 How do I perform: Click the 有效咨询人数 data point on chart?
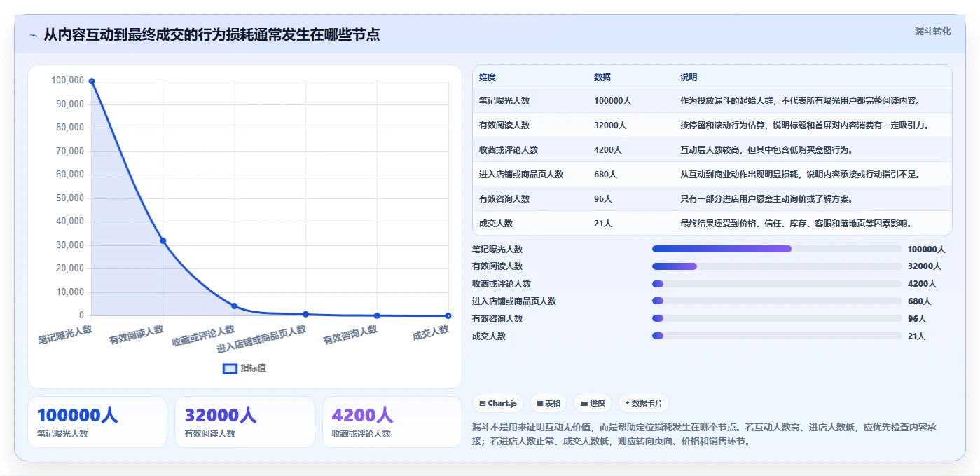pyautogui.click(x=377, y=315)
